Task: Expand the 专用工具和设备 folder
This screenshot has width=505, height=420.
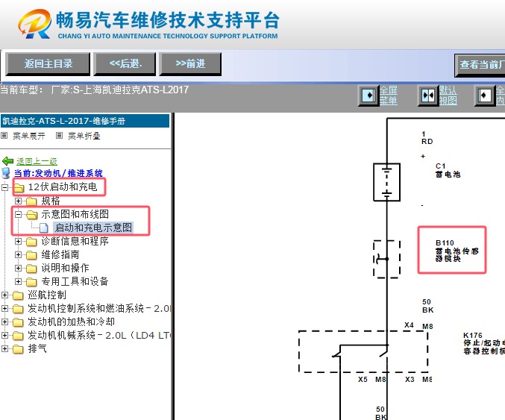Action: (x=19, y=281)
